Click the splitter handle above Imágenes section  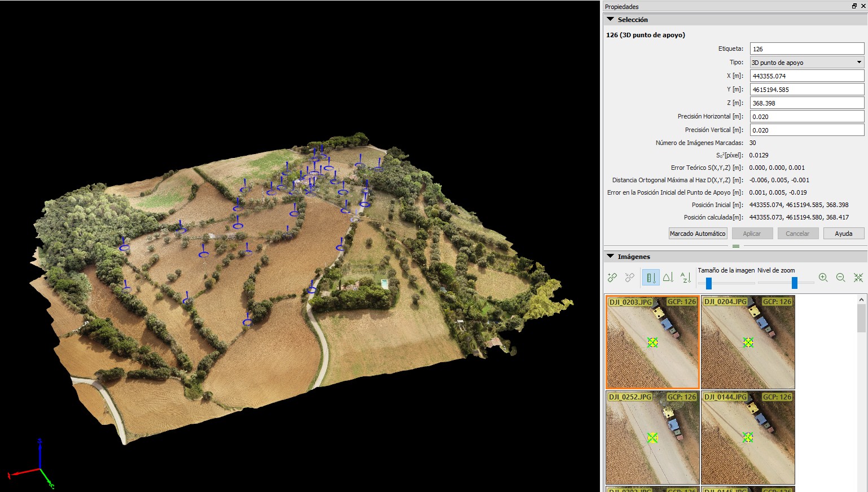click(x=735, y=247)
